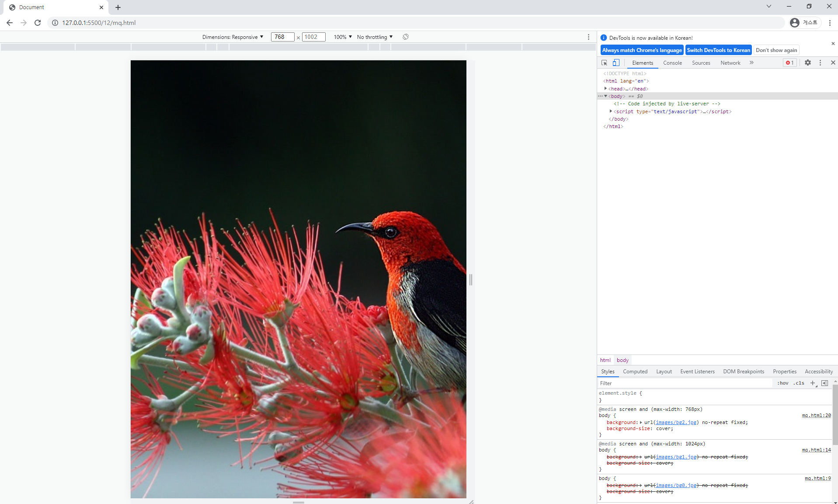Switch to the Console tab
This screenshot has width=838, height=504.
tap(672, 63)
